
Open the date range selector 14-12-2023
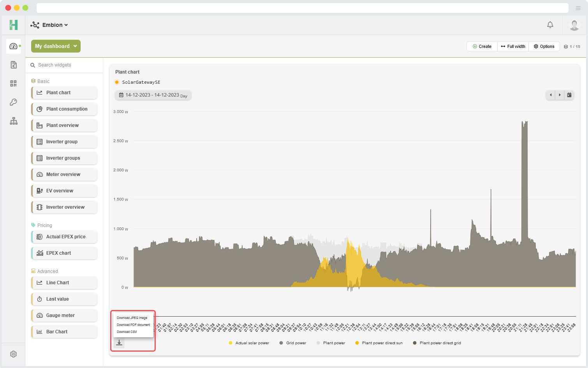point(153,95)
